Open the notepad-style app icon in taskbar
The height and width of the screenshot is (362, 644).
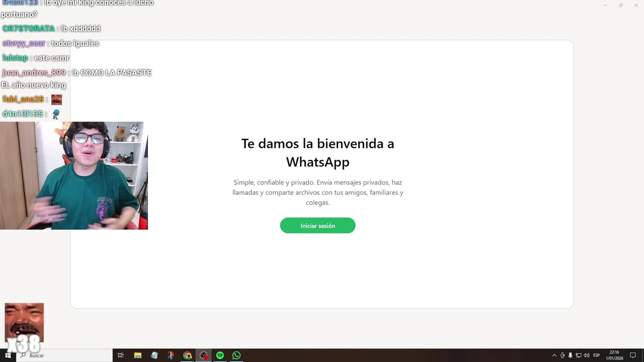154,355
